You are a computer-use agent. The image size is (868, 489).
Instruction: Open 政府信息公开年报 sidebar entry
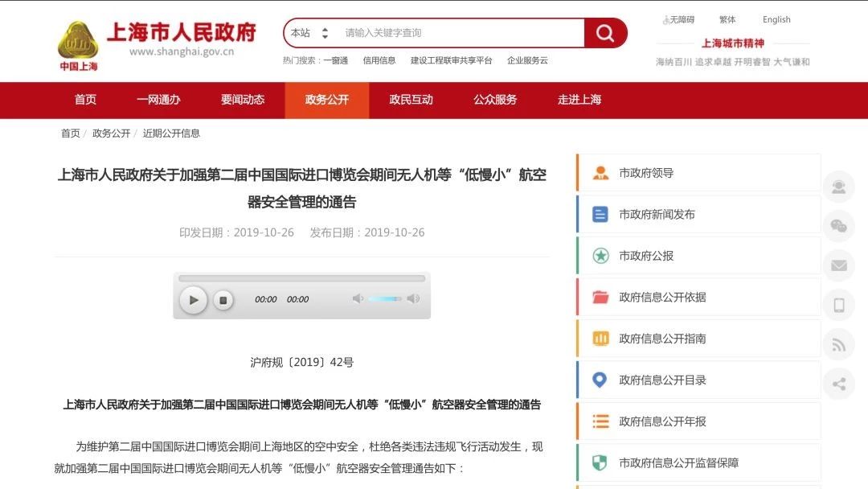698,421
